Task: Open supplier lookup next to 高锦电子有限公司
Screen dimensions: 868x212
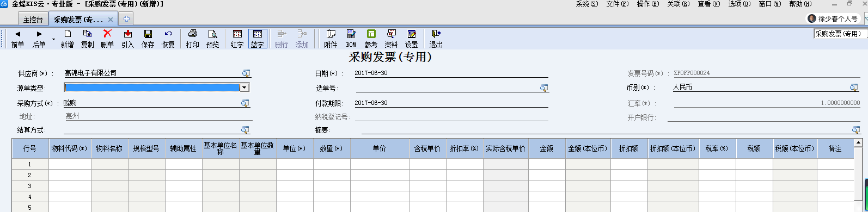Action: click(x=246, y=73)
